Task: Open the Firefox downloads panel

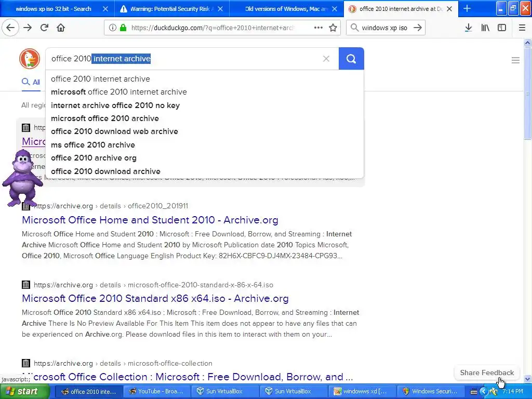Action: [x=468, y=28]
